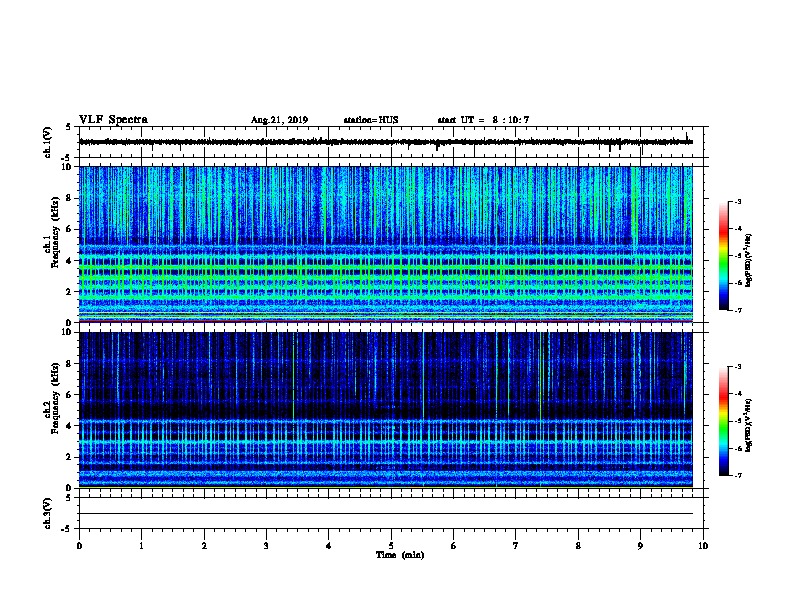Image resolution: width=792 pixels, height=612 pixels.
Task: Click the "3" tick on the time axis
Action: click(266, 545)
